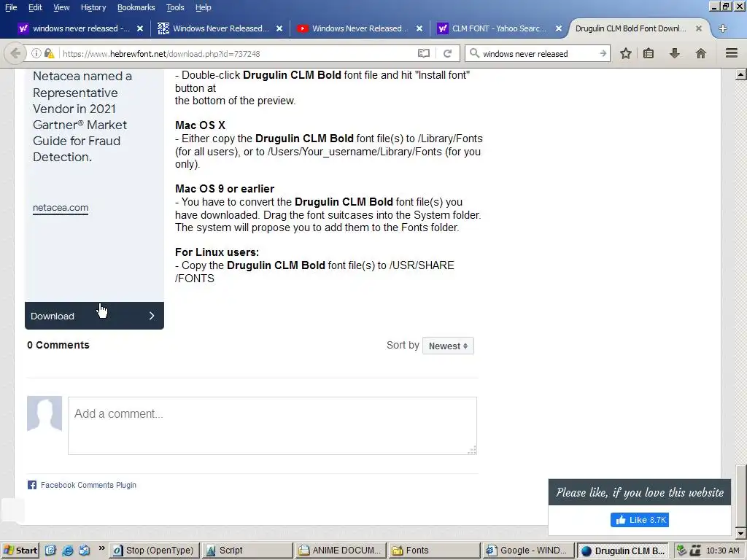Click the commenter avatar placeholder
Image resolution: width=747 pixels, height=560 pixels.
44,413
